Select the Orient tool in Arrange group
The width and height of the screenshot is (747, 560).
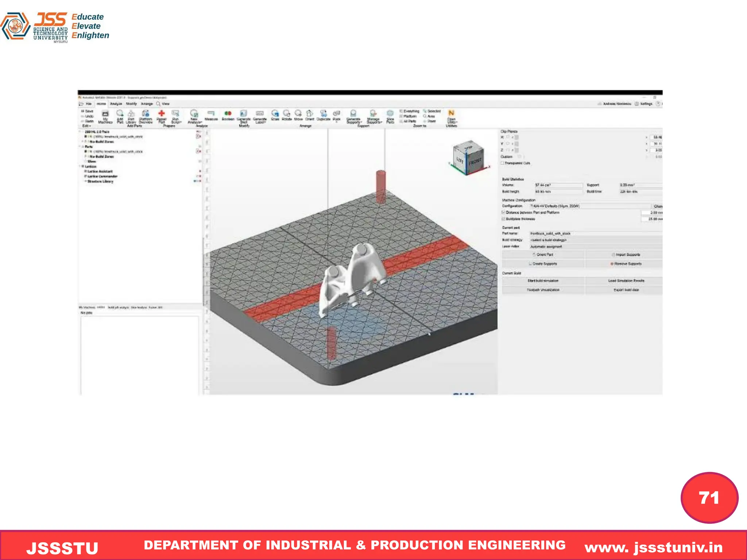pos(309,114)
